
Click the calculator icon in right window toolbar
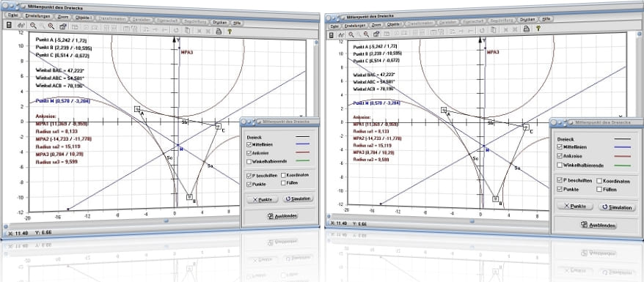pos(332,35)
